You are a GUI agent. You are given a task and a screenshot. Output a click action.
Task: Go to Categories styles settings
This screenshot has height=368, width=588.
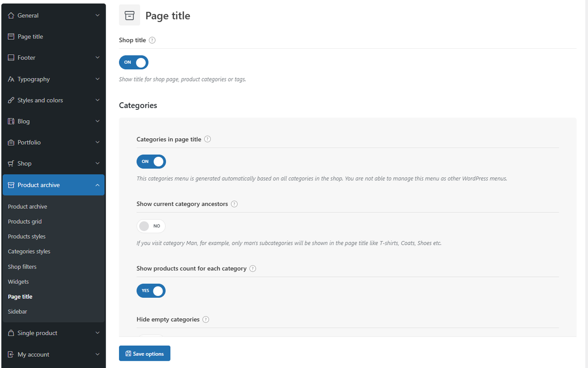click(x=29, y=252)
